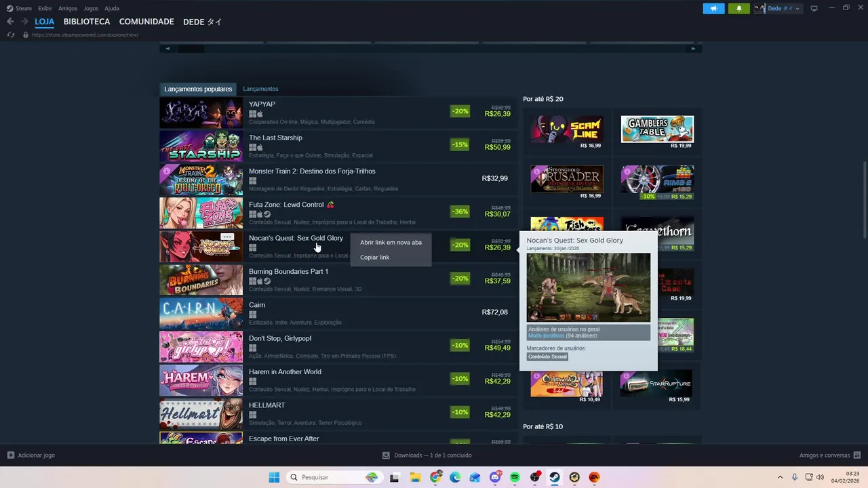
Task: Click the Scam Line game thumbnail
Action: 567,129
